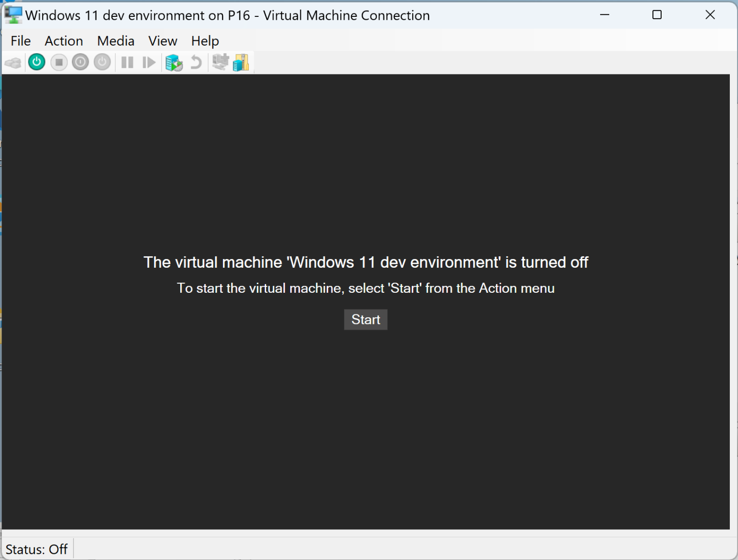
Task: Open the Help menu
Action: pos(205,41)
